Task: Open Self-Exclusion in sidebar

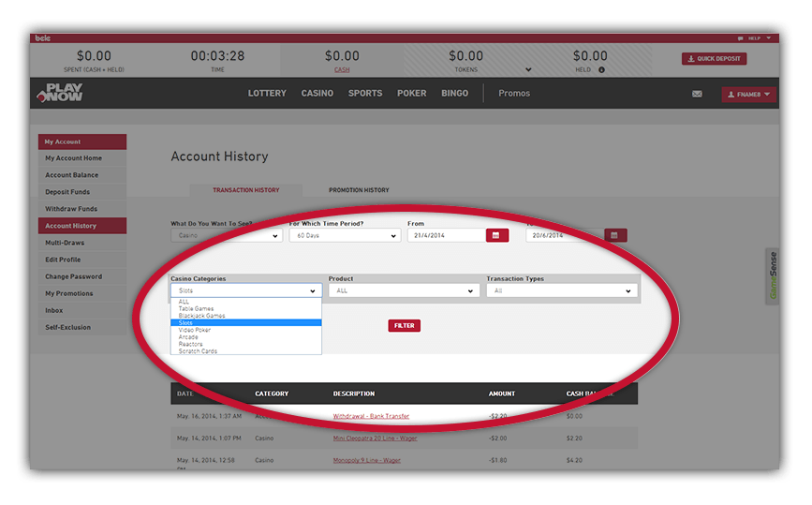Action: [82, 327]
